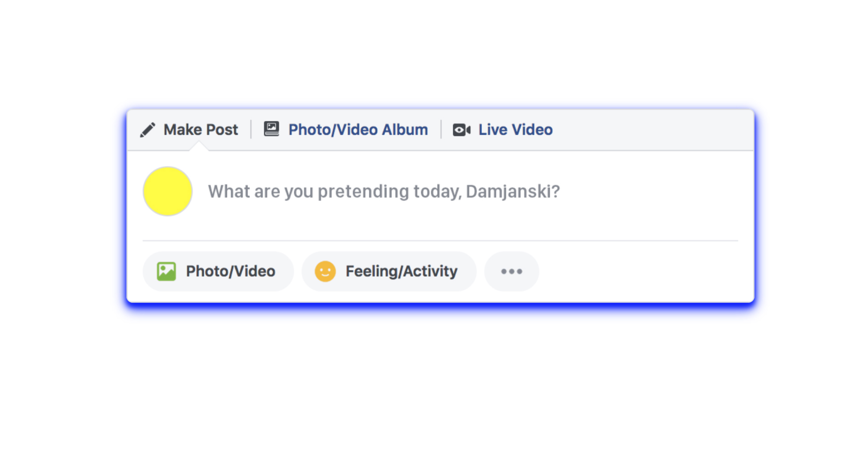Click the notch pointer below Make Post
The width and height of the screenshot is (868, 467).
coord(199,147)
